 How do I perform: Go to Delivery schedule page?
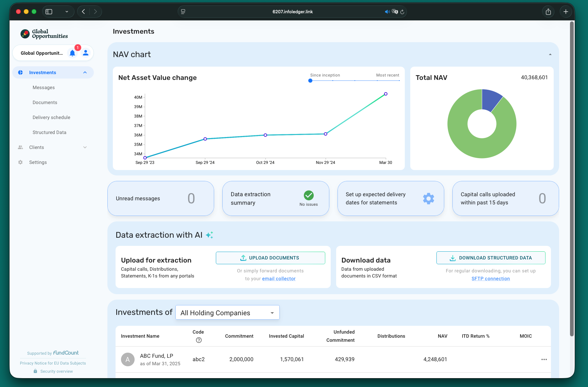(51, 117)
